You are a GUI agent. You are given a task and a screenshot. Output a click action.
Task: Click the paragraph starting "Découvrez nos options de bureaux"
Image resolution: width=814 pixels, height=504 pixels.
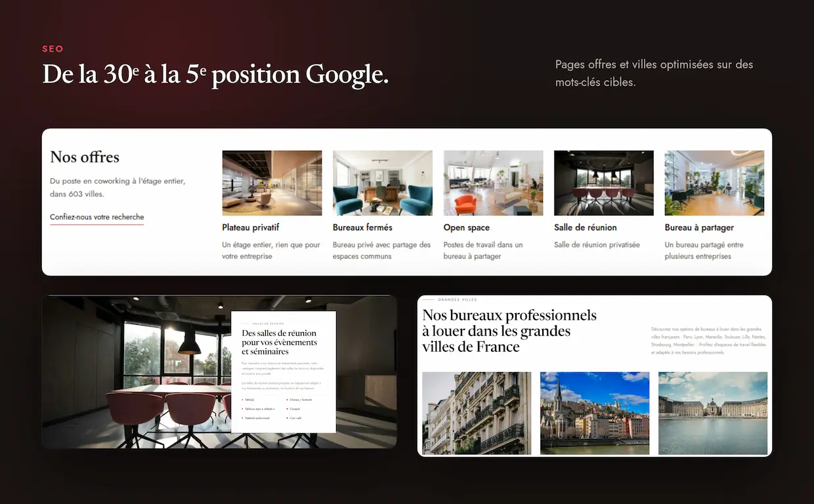pos(708,341)
